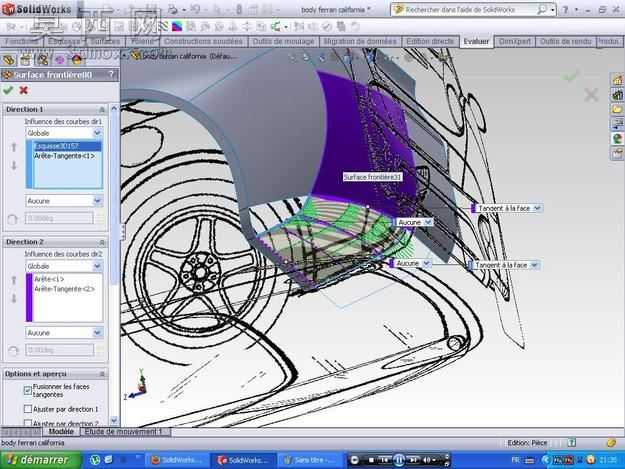This screenshot has height=469, width=625.
Task: Mute volume in taskbar media player
Action: [426, 460]
